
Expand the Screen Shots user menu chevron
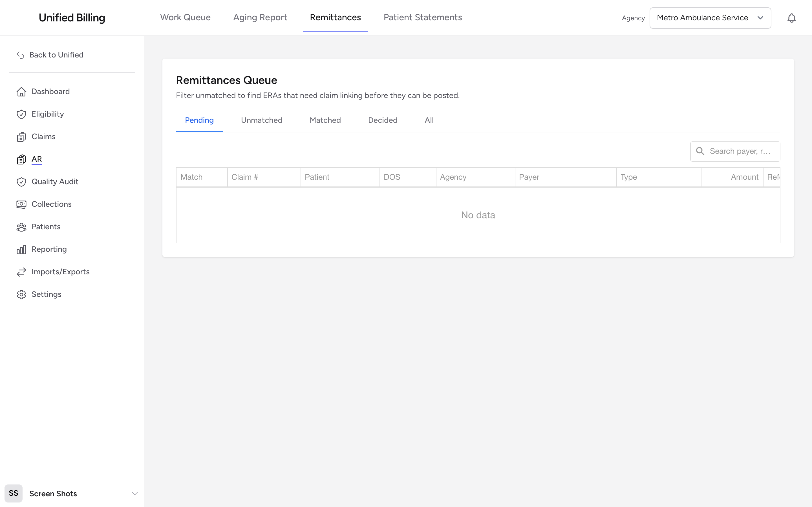pos(134,493)
